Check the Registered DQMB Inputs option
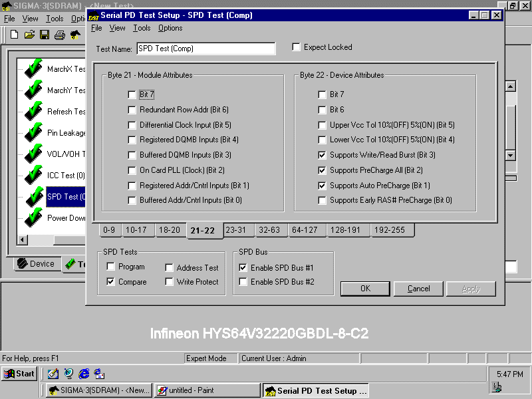The image size is (532, 399). (x=132, y=140)
